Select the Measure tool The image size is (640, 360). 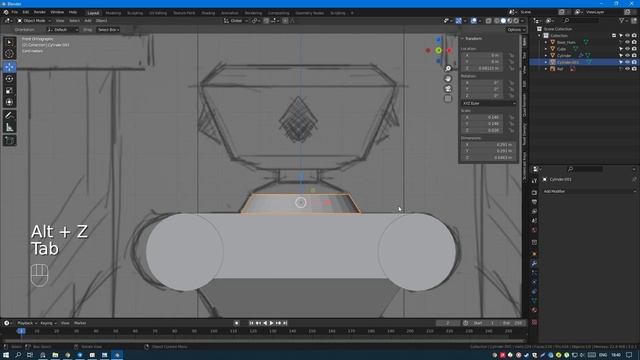coord(9,127)
